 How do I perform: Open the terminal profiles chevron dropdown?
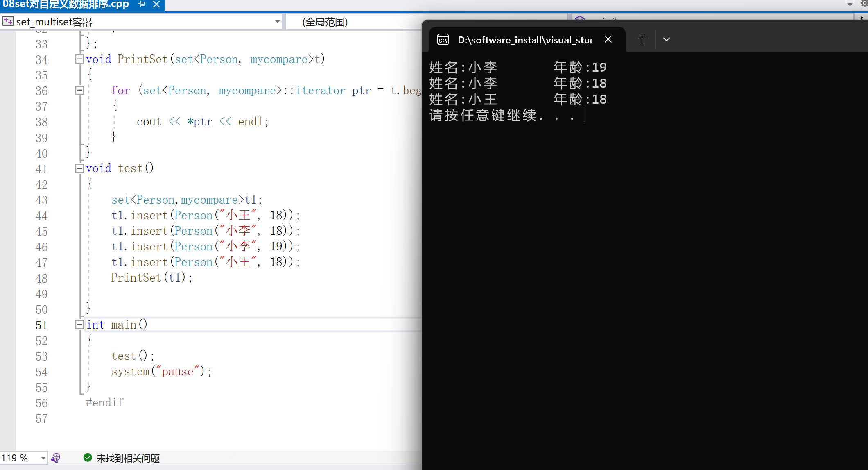(x=667, y=39)
